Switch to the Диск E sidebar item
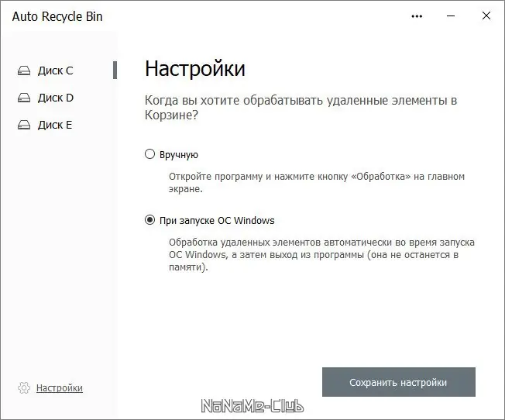The height and width of the screenshot is (420, 505). pyautogui.click(x=55, y=125)
